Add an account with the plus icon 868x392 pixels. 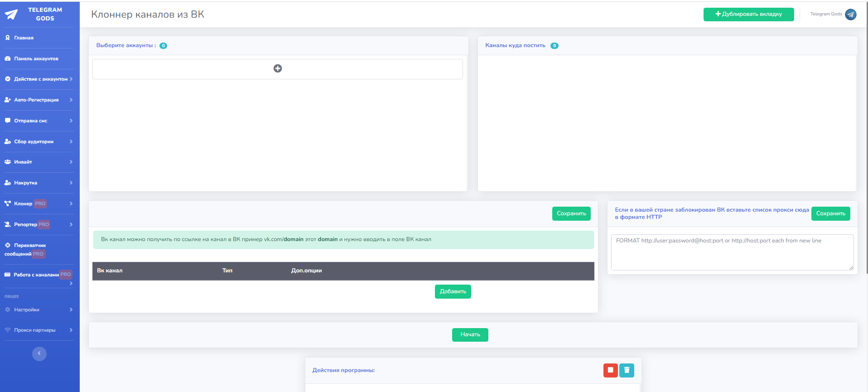(278, 68)
